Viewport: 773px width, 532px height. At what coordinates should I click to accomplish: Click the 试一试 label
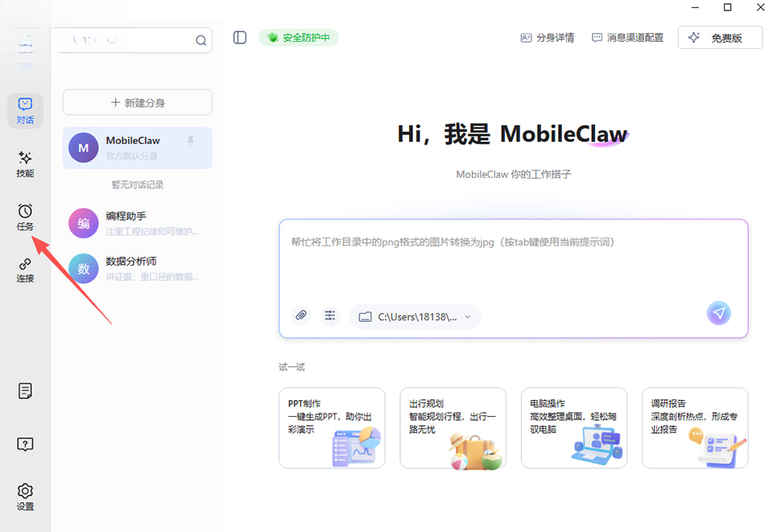coord(291,367)
